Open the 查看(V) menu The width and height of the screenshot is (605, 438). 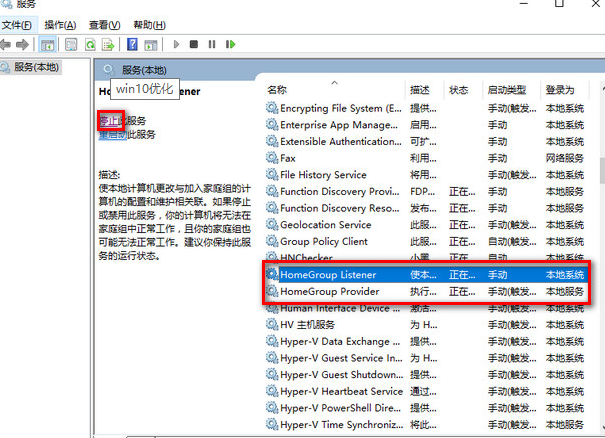click(x=104, y=24)
